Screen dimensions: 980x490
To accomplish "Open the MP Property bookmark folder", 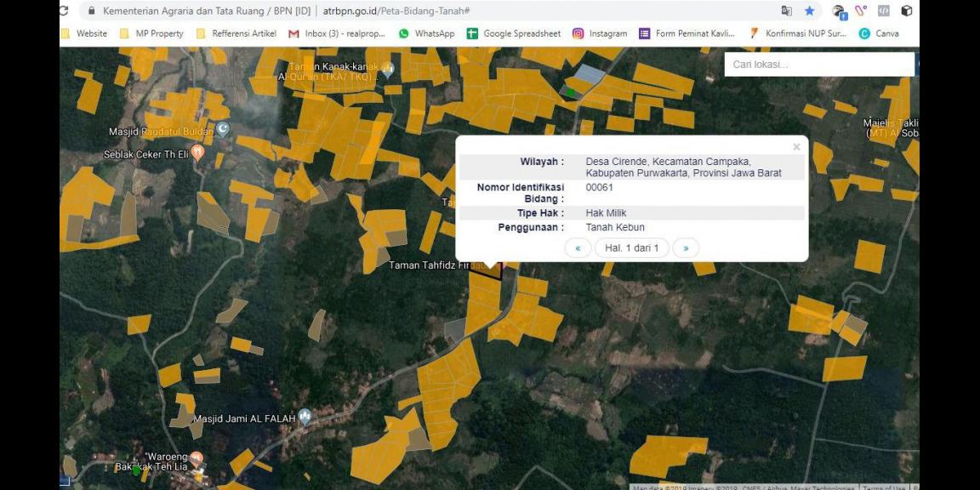I will point(151,34).
